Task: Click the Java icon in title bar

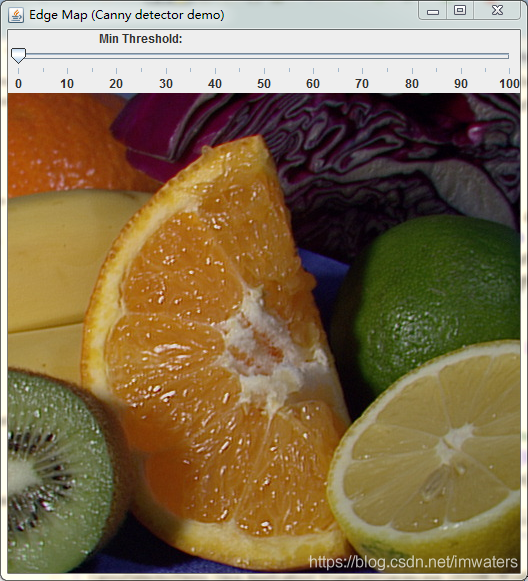Action: (x=16, y=15)
